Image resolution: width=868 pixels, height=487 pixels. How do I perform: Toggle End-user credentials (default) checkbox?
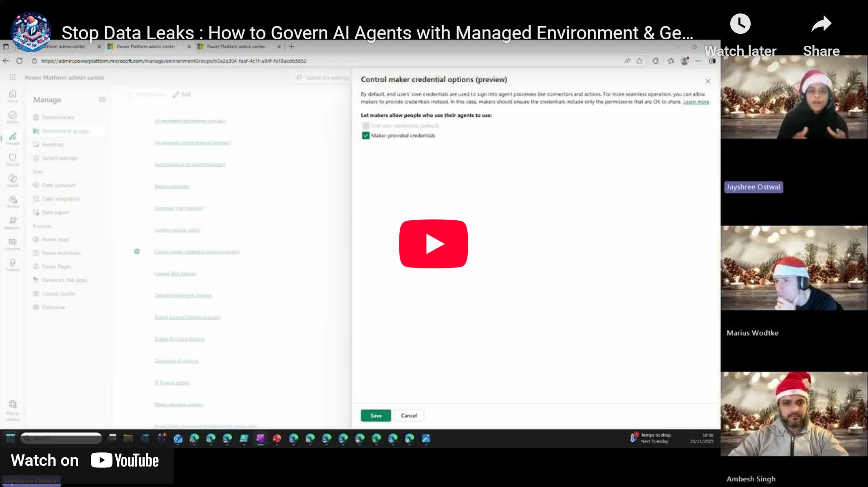click(366, 126)
